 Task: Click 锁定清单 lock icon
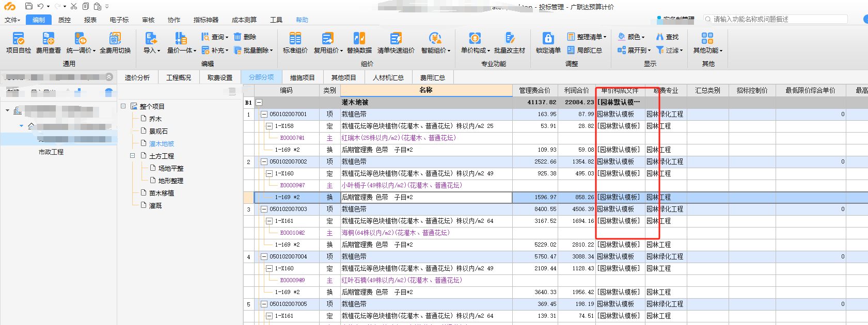point(548,39)
